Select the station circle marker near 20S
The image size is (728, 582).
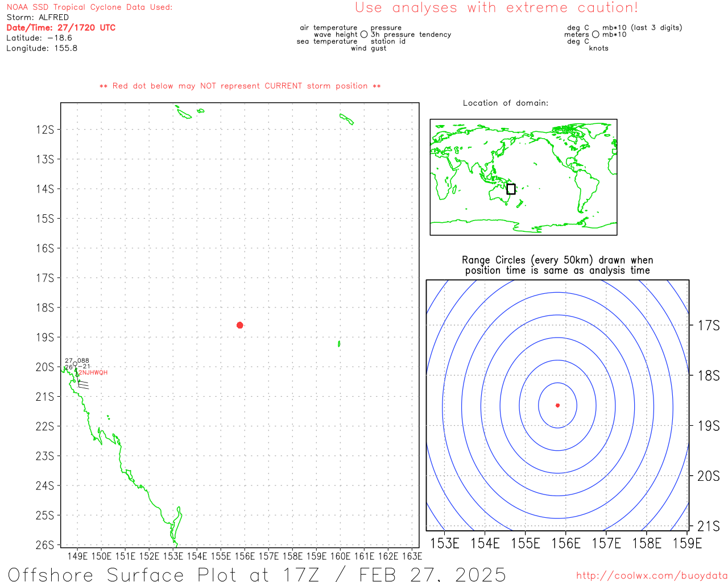[x=76, y=364]
